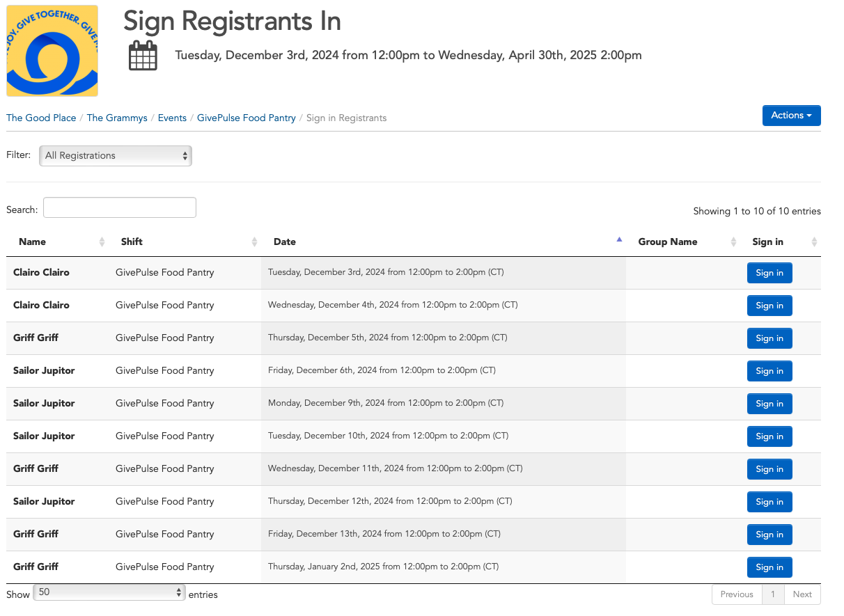Click the calendar icon beside event dates
Screen dimensions: 844x616
click(x=143, y=56)
